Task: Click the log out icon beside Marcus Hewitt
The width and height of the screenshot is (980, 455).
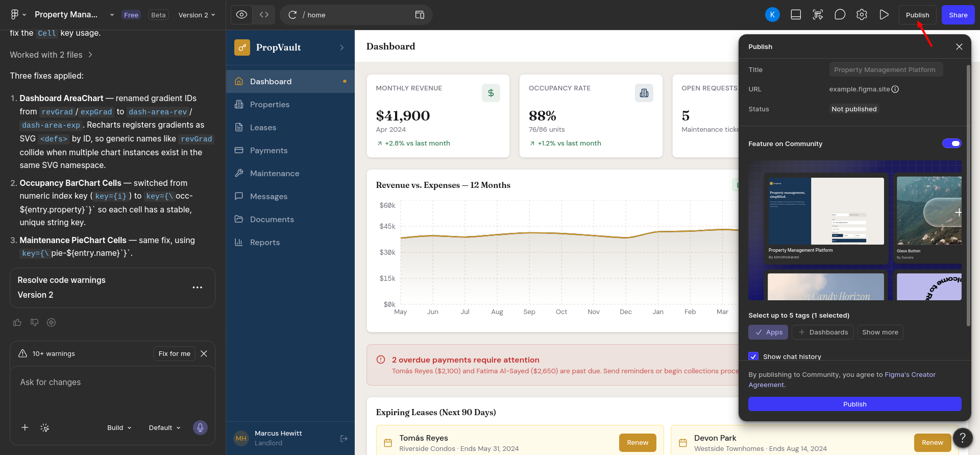Action: click(344, 438)
